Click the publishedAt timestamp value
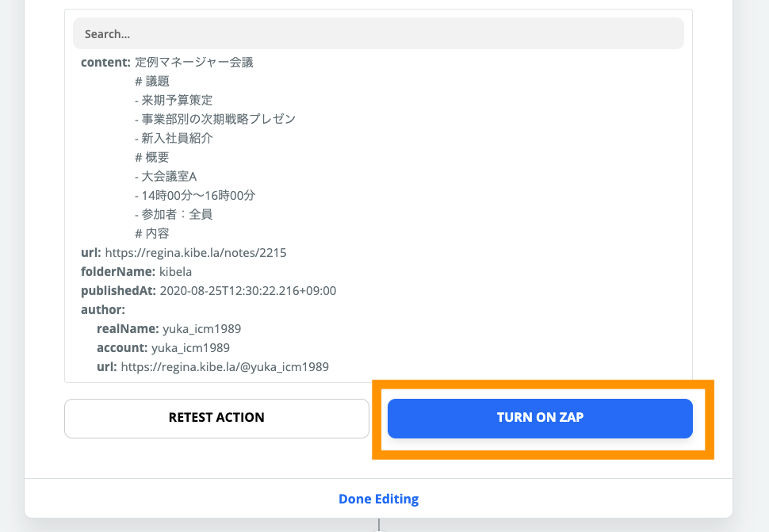Viewport: 769px width, 532px height. 248,291
